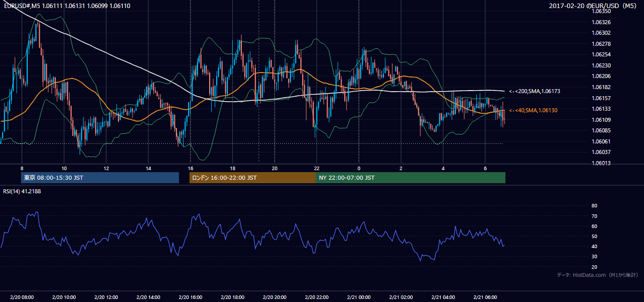644x302 pixels.
Task: Click hour label 14 under price chart
Action: point(148,168)
